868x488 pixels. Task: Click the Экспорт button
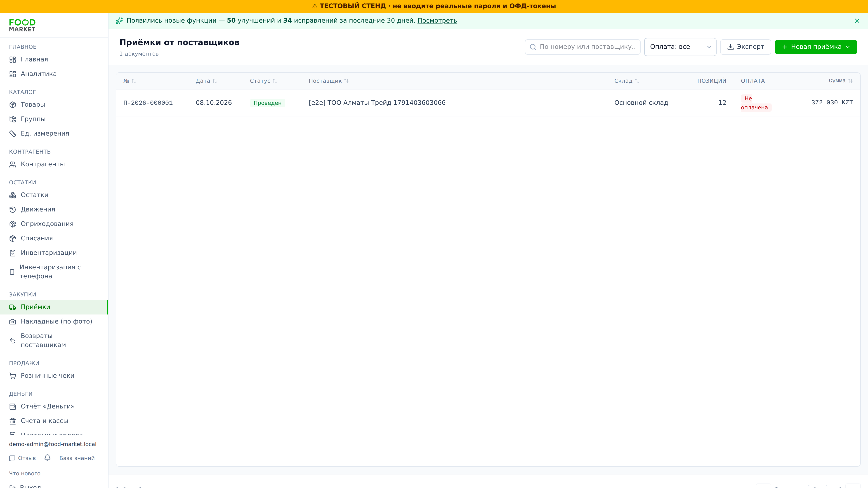pyautogui.click(x=745, y=47)
